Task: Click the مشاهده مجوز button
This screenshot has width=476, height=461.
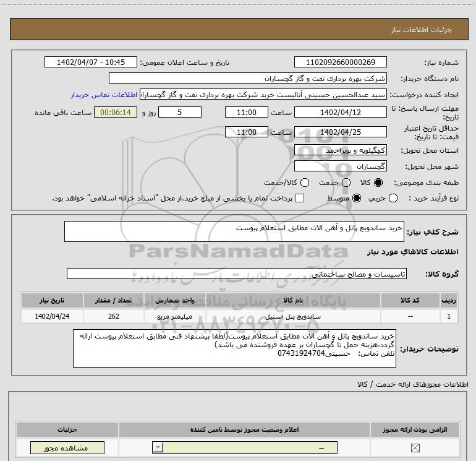Action: 67,447
